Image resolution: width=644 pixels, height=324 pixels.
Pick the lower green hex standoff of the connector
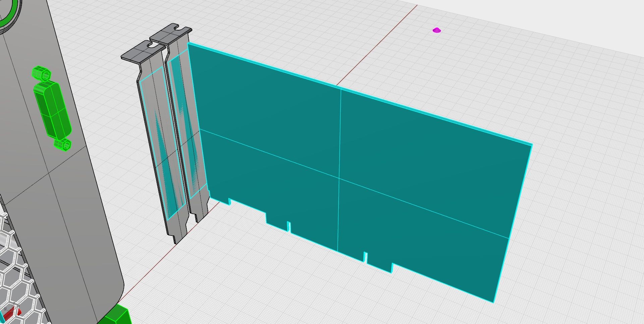63,145
